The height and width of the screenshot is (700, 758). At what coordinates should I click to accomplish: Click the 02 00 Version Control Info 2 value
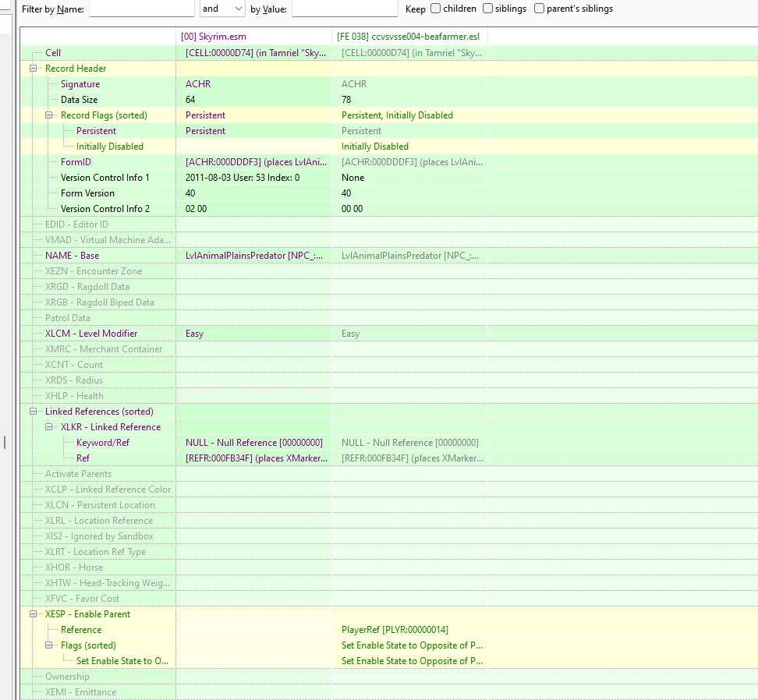tap(196, 209)
